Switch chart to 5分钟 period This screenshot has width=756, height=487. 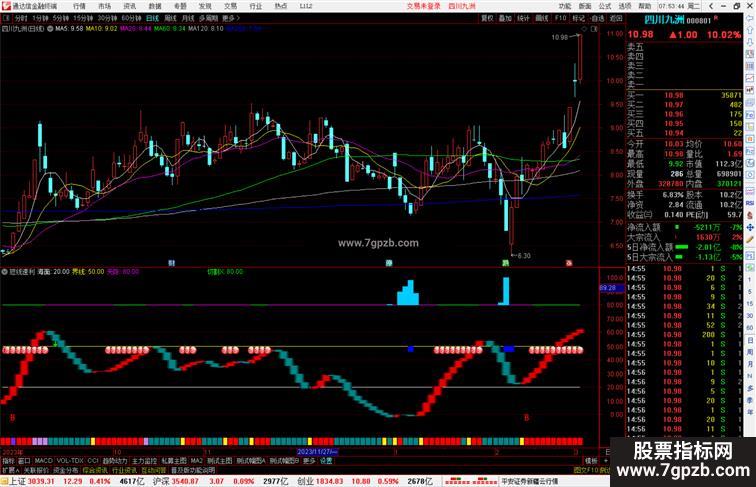click(x=61, y=18)
